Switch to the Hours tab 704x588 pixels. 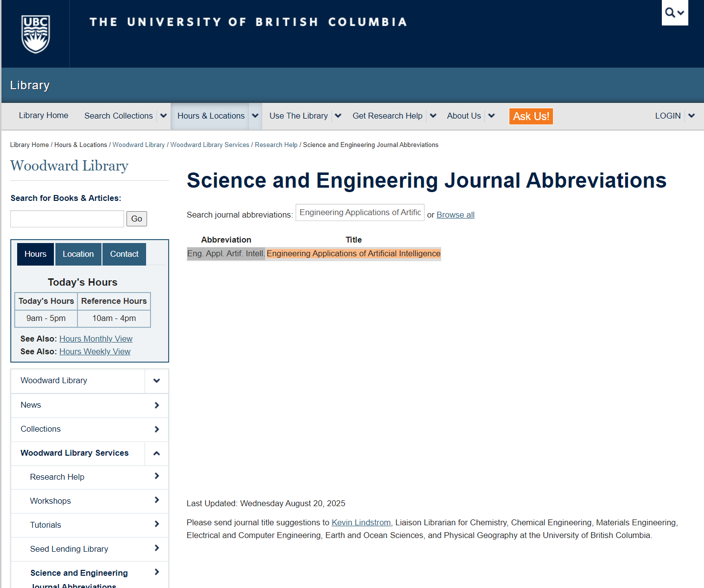pos(35,254)
